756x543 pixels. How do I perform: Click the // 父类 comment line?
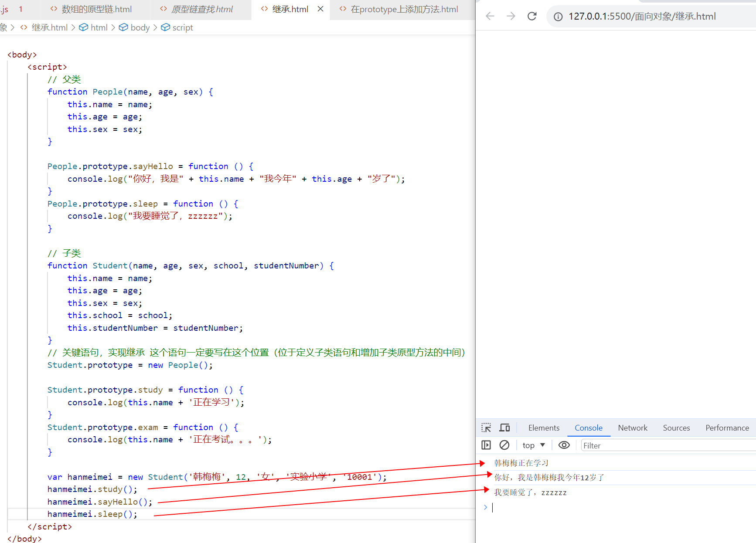(x=64, y=79)
